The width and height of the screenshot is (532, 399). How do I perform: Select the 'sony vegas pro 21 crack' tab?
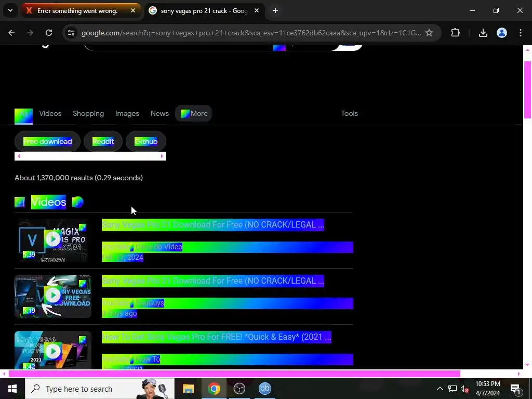click(205, 11)
